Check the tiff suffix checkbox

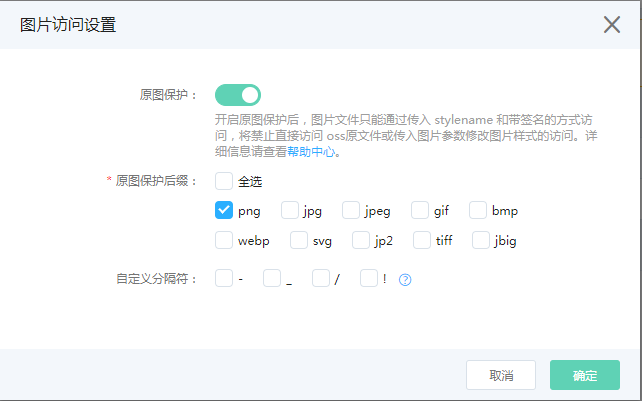point(422,240)
